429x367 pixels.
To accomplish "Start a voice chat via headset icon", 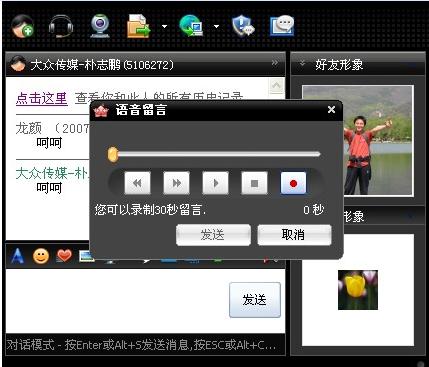I will 61,26.
